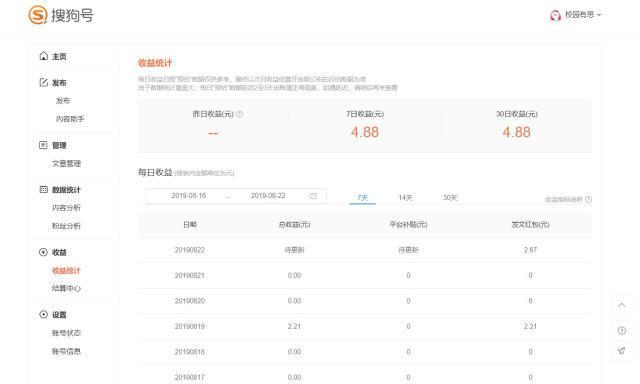This screenshot has width=640, height=384.
Task: Click start date 2019-08-16 field
Action: [x=189, y=196]
